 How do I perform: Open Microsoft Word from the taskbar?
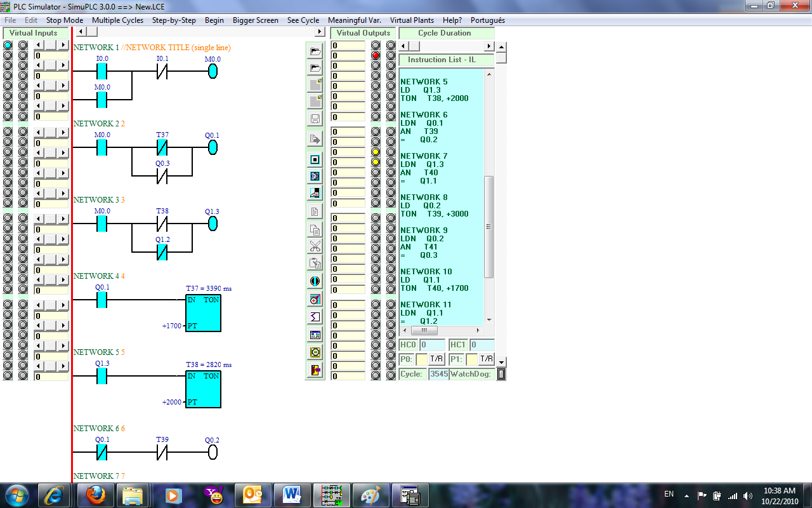292,495
